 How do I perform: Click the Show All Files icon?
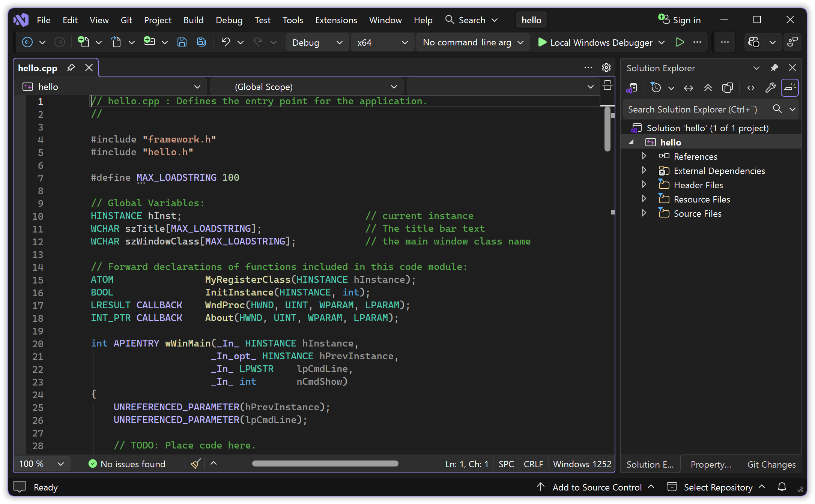pyautogui.click(x=727, y=88)
